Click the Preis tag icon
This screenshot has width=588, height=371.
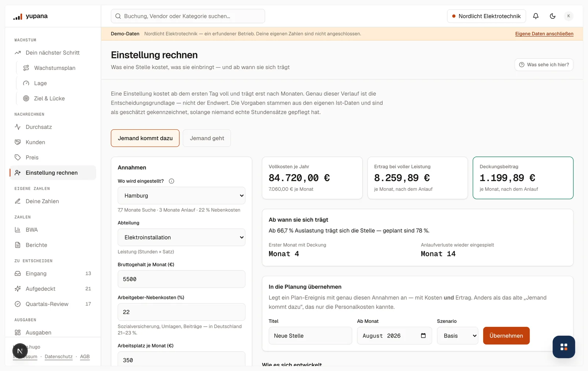tap(18, 158)
